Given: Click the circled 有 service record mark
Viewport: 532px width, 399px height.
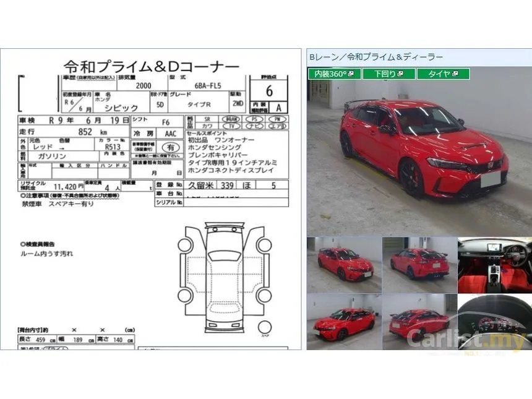Looking at the screenshot, I should (170, 147).
